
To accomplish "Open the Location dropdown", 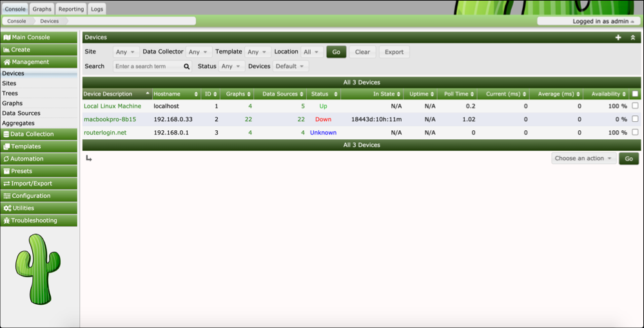I will coord(312,52).
